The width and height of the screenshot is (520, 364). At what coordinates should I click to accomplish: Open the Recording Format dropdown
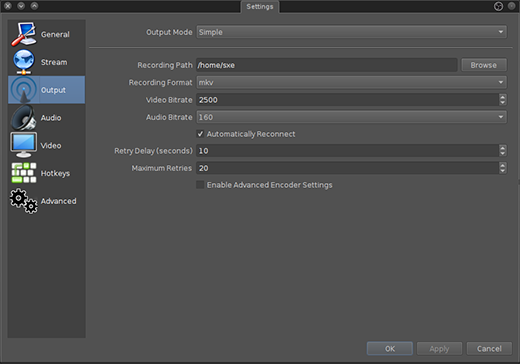(352, 82)
